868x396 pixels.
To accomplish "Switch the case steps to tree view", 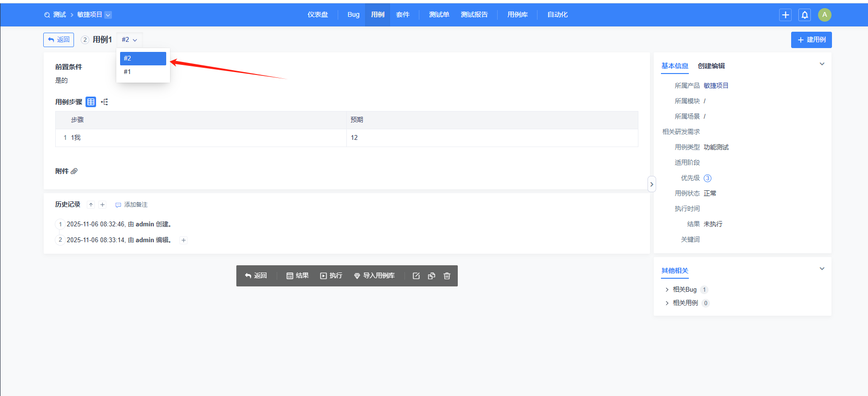I will click(x=104, y=102).
